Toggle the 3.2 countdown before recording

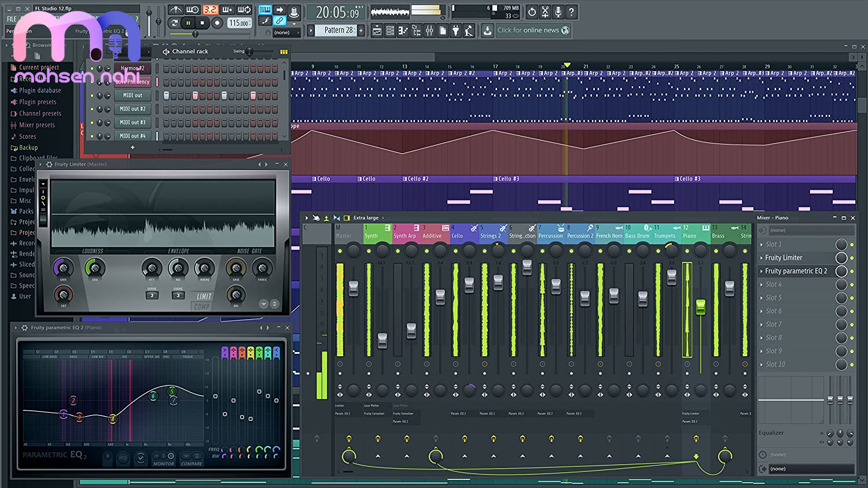click(x=210, y=10)
